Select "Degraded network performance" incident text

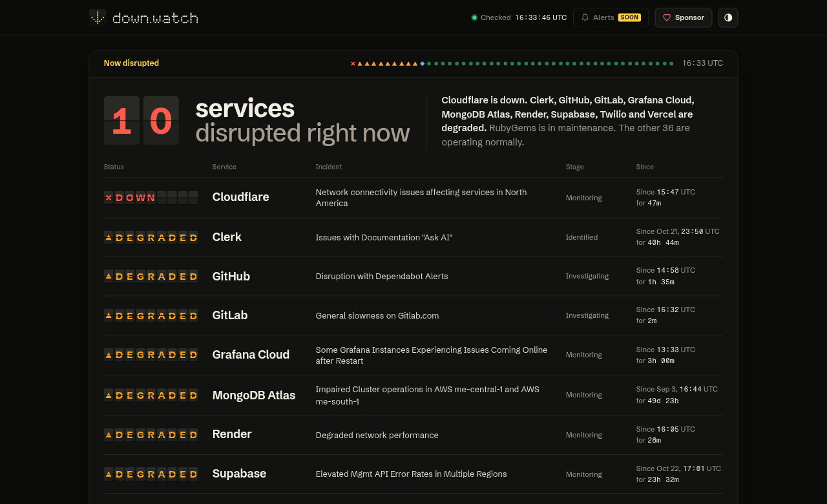[377, 435]
